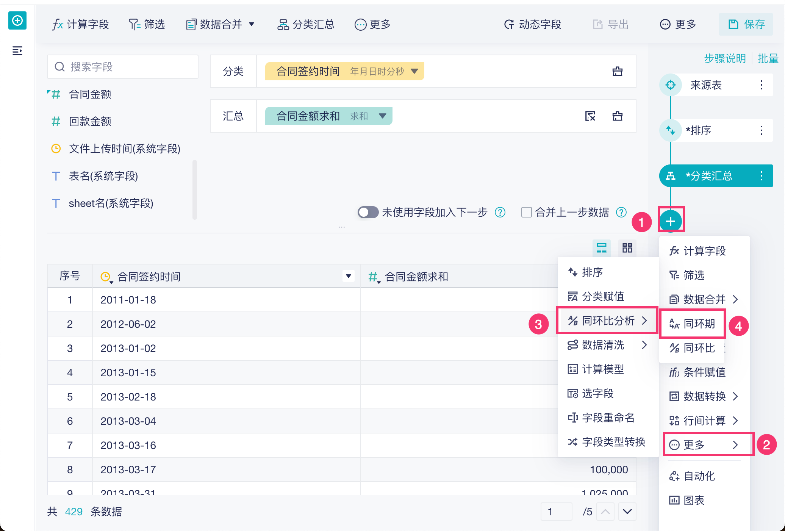This screenshot has height=532, width=785.
Task: Click the clear-fields icon in 汇总 row
Action: [x=590, y=116]
